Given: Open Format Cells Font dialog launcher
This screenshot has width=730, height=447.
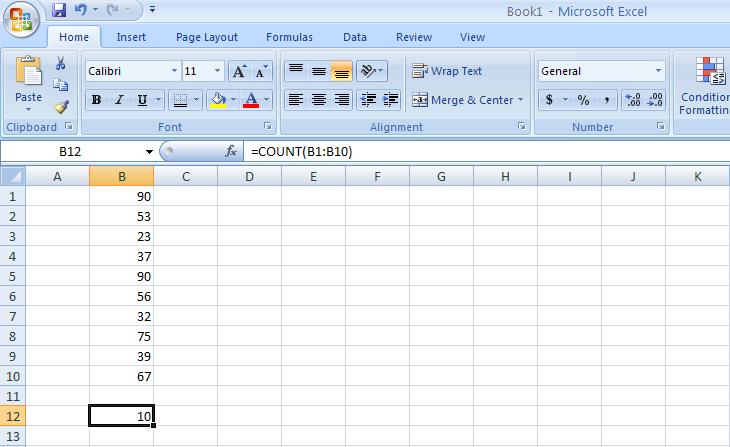Looking at the screenshot, I should pos(268,126).
